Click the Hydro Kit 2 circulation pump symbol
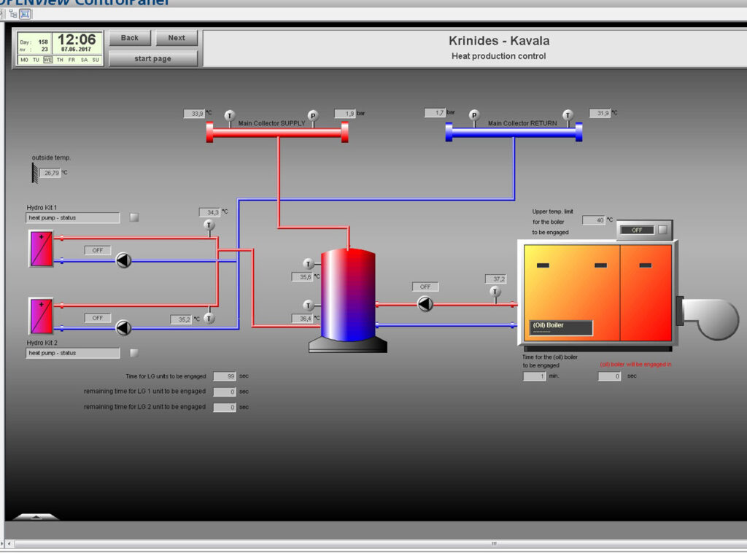This screenshot has width=747, height=560. 123,327
